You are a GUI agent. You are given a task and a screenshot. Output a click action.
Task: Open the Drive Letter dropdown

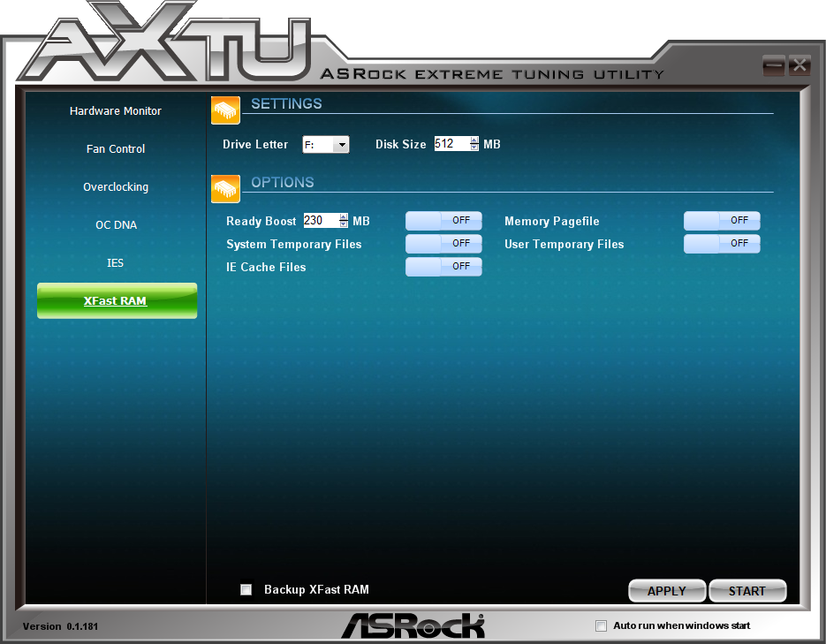pyautogui.click(x=341, y=144)
